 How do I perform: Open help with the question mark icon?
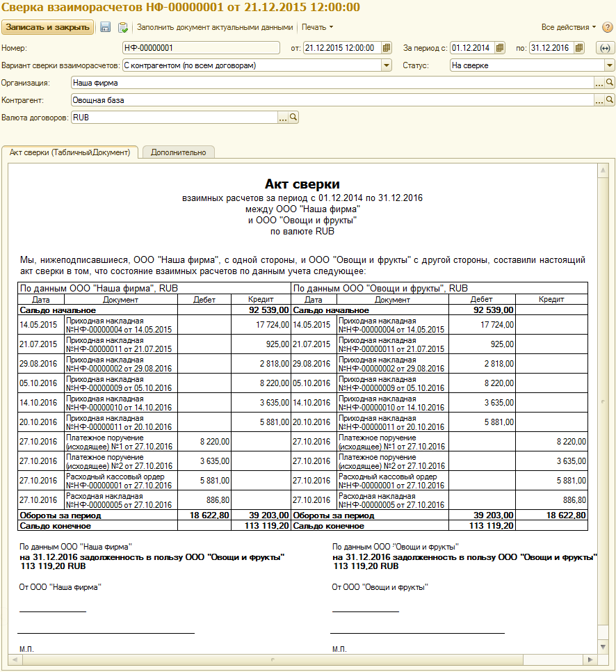[x=607, y=27]
